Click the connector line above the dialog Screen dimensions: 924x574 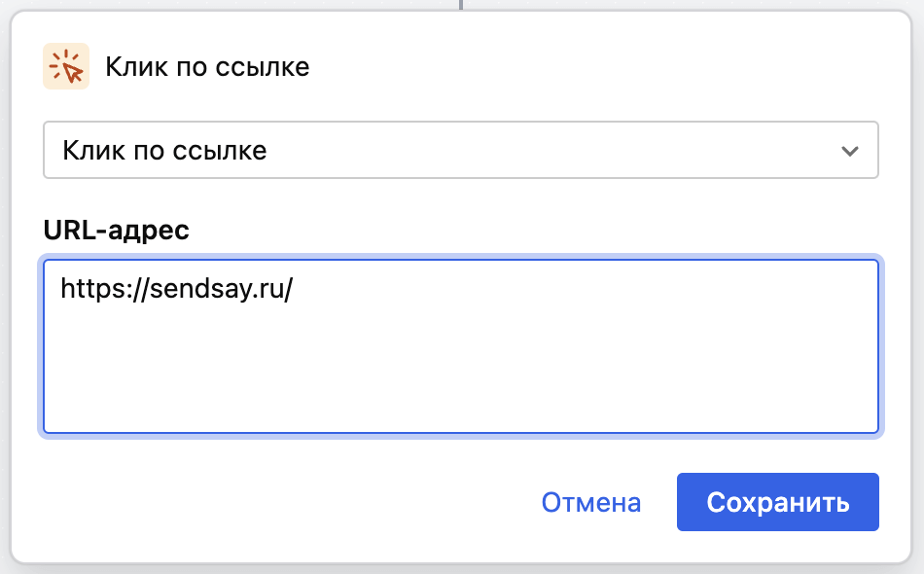(x=461, y=4)
